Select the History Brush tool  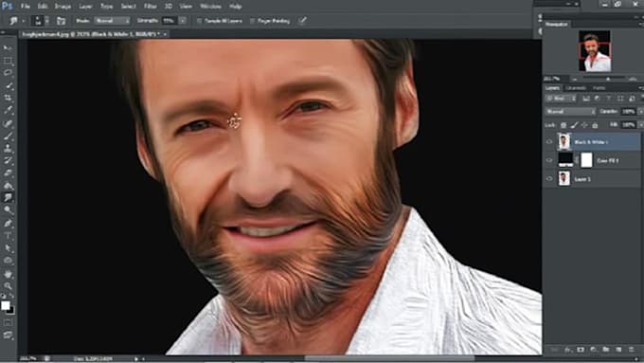point(8,160)
